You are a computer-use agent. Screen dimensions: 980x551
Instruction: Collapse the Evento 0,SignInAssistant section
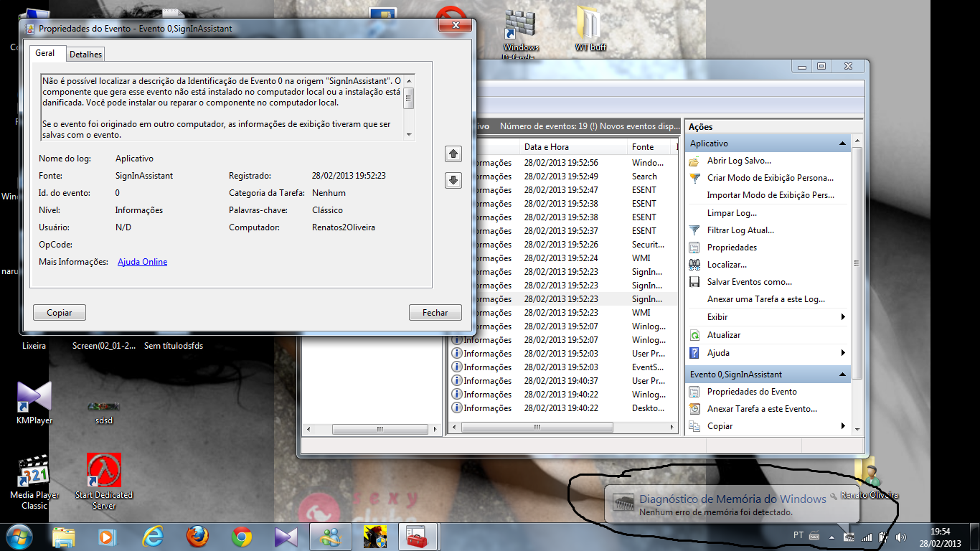843,375
